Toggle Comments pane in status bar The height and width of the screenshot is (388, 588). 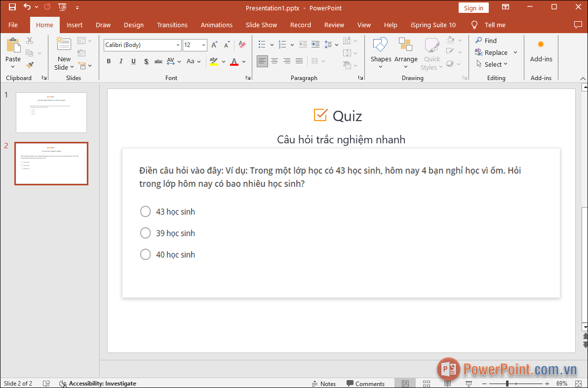(366, 384)
